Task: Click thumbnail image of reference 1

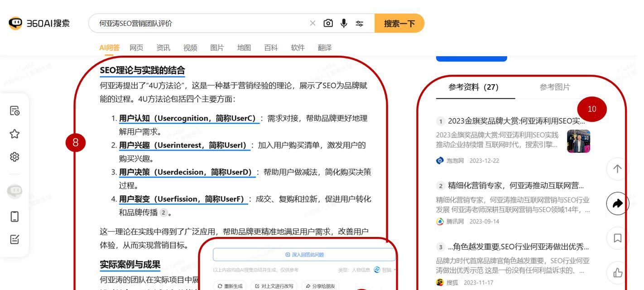Action: coord(578,141)
